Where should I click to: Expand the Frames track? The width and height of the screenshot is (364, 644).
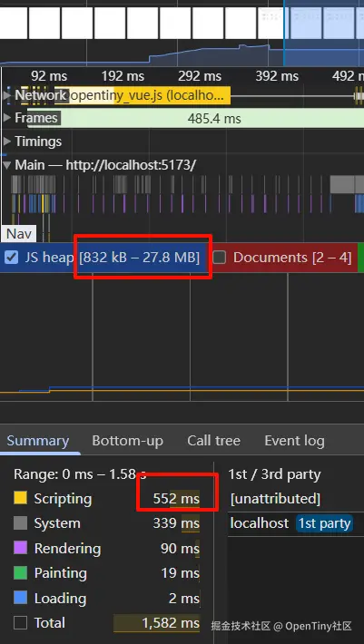[x=6, y=118]
